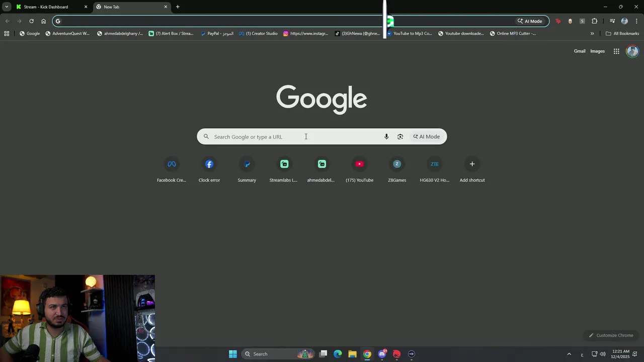Image resolution: width=644 pixels, height=362 pixels.
Task: Launch Microsoft Edge from taskbar
Action: point(338,354)
